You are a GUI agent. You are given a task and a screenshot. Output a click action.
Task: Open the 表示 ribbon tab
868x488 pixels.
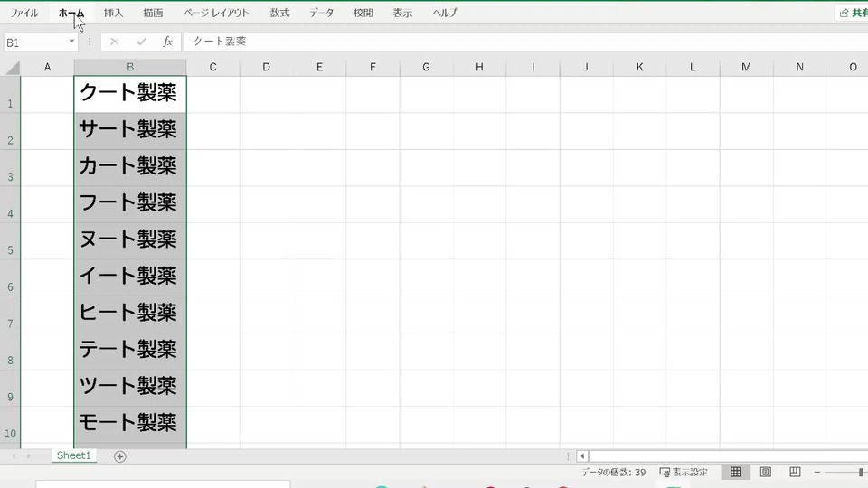[402, 13]
